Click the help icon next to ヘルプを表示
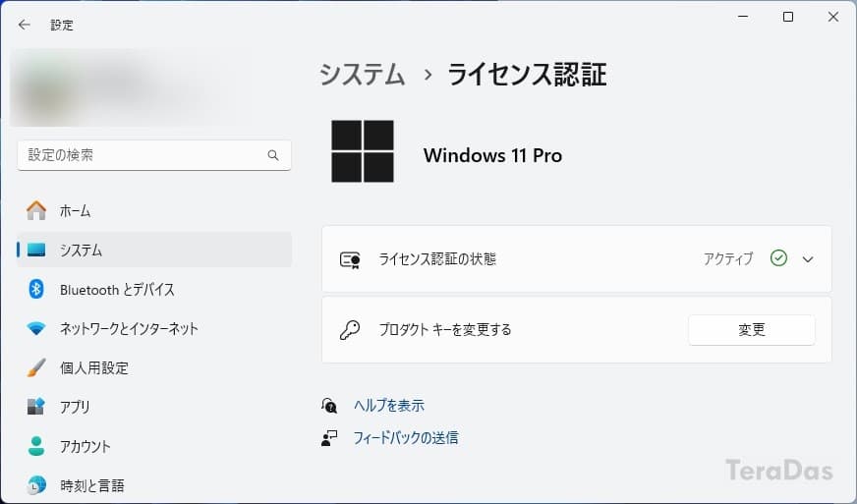Screen dimensions: 857x504 (329, 406)
